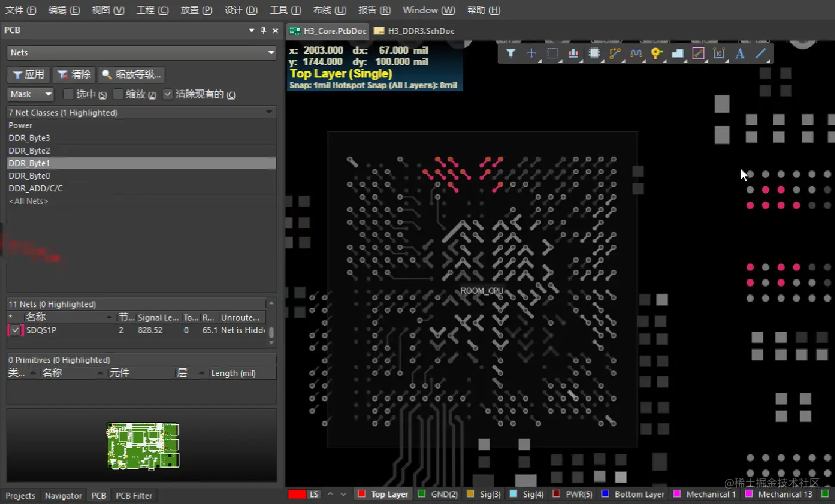Select the DDR_Byte3 net class

coord(141,138)
